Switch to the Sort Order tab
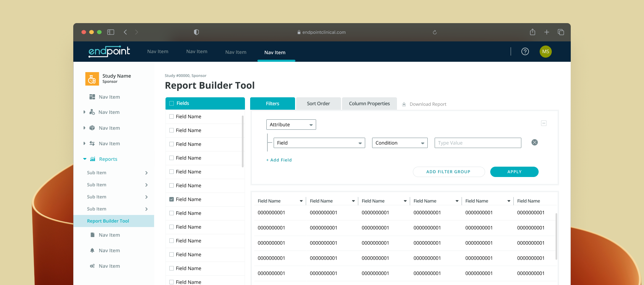 tap(319, 104)
